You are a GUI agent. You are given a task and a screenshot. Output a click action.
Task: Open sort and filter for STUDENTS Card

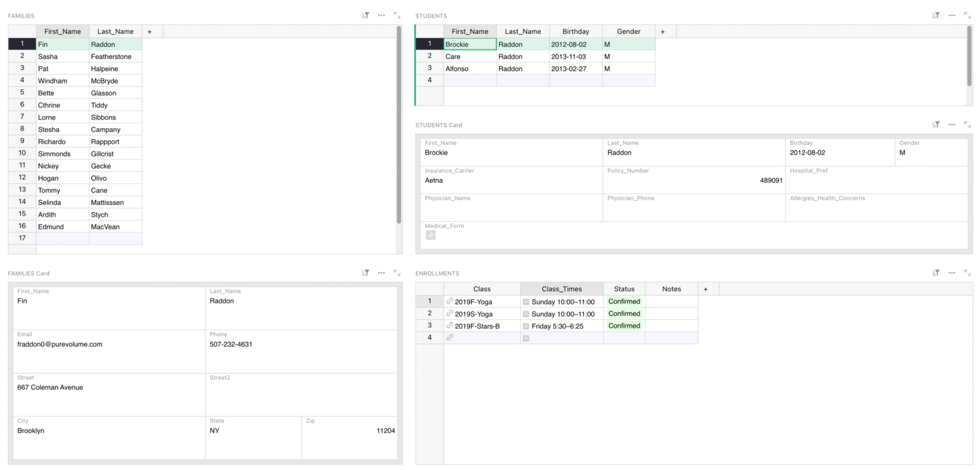point(936,124)
